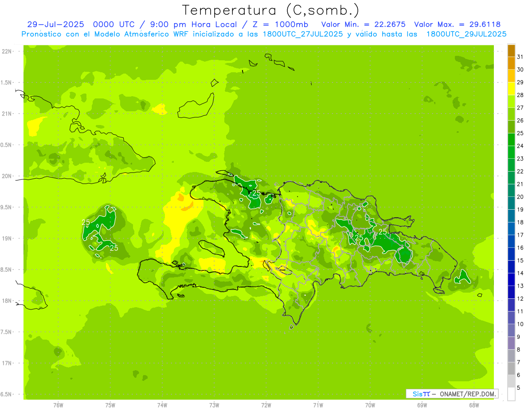Viewport: 532px width, 411px height.
Task: Click the '75W' longitude axis label
Action: point(110,405)
